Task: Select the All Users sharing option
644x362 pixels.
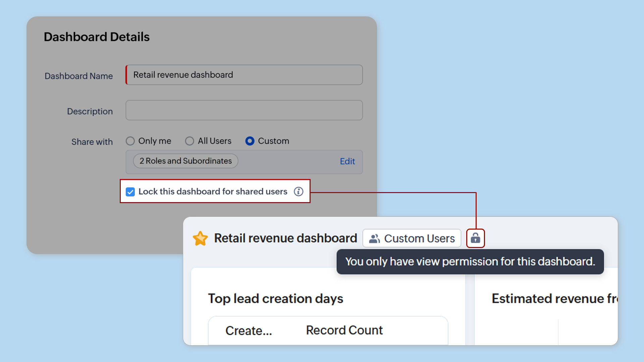Action: pos(190,141)
